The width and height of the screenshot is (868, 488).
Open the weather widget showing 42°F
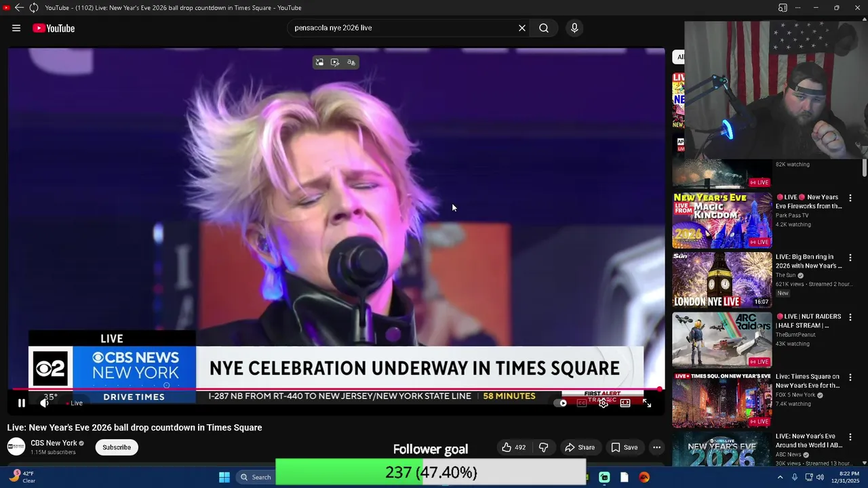(x=22, y=477)
